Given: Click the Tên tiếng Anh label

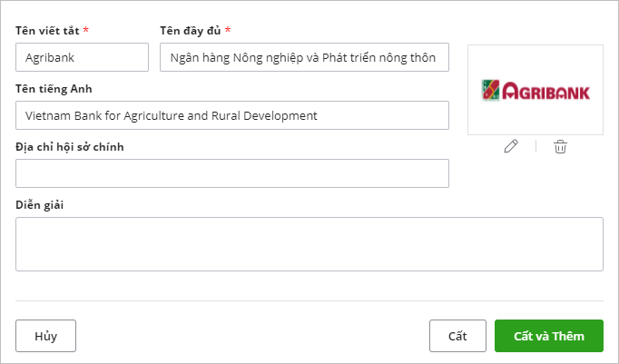Looking at the screenshot, I should tap(54, 89).
